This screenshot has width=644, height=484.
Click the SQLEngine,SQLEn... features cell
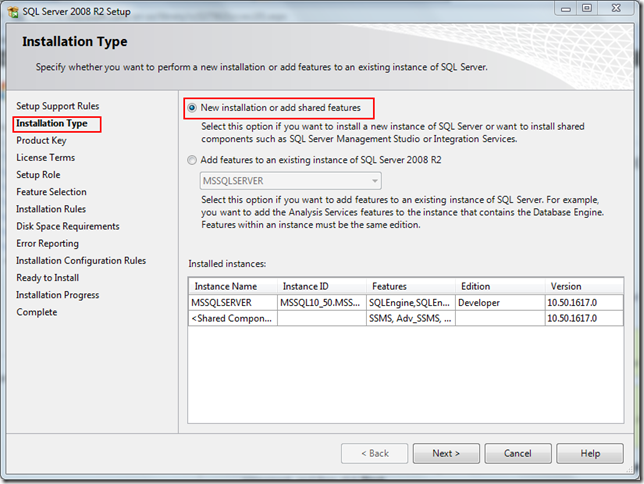(411, 302)
